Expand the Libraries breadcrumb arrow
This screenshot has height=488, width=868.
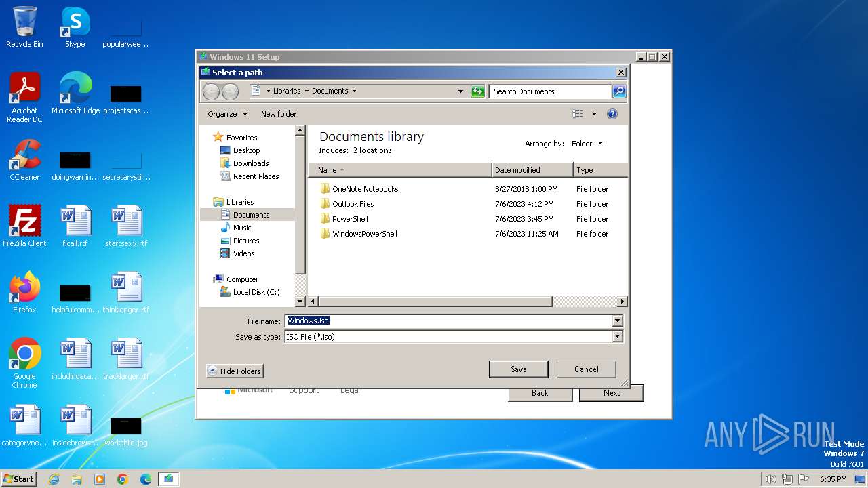(307, 91)
